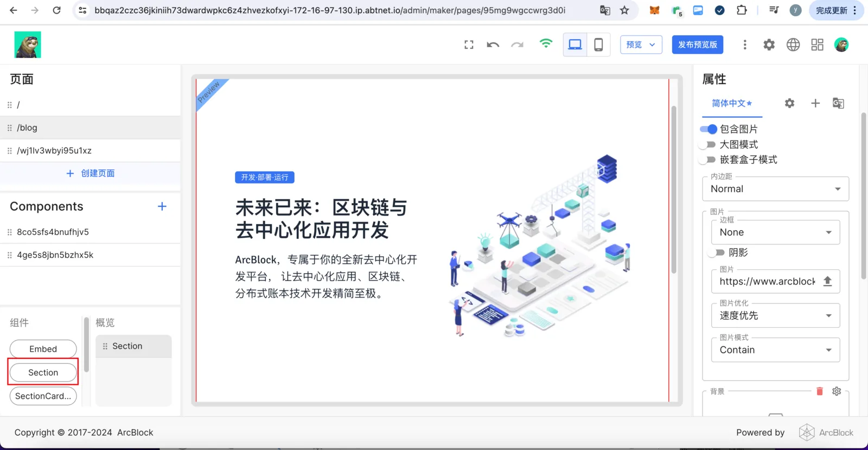This screenshot has height=450, width=868.
Task: Select the 简体中文 tab
Action: click(732, 103)
